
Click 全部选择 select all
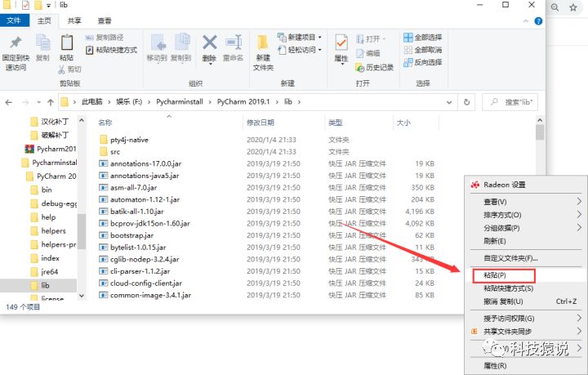pyautogui.click(x=423, y=37)
